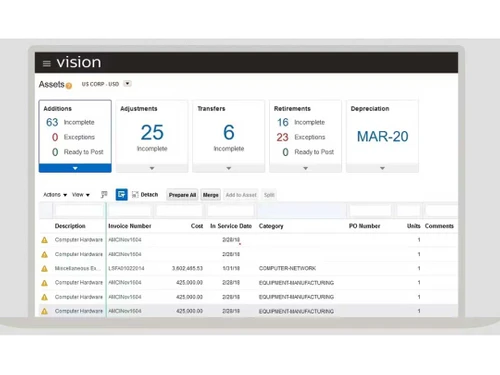Viewport: 500px width, 375px height.
Task: Click the 63 Incomplete additions count
Action: [x=52, y=122]
